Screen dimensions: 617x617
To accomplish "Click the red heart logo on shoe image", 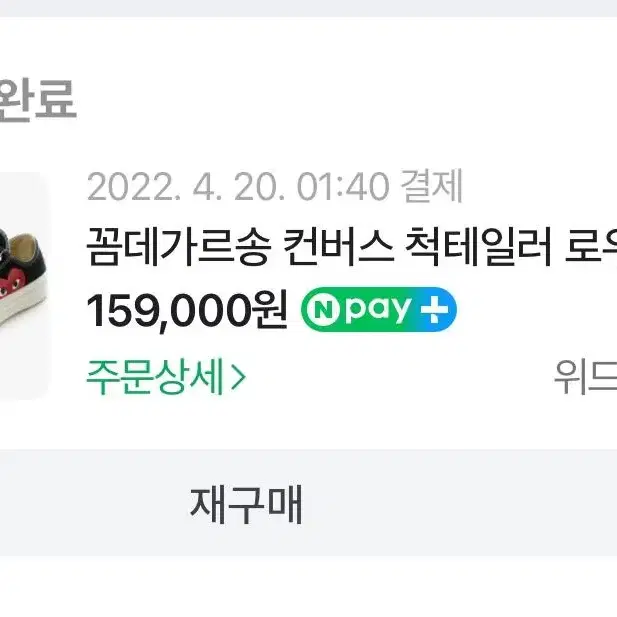I will click(x=13, y=283).
